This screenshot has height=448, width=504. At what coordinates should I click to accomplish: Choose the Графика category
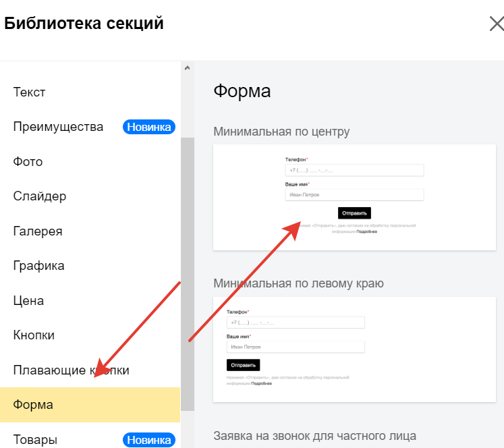38,266
